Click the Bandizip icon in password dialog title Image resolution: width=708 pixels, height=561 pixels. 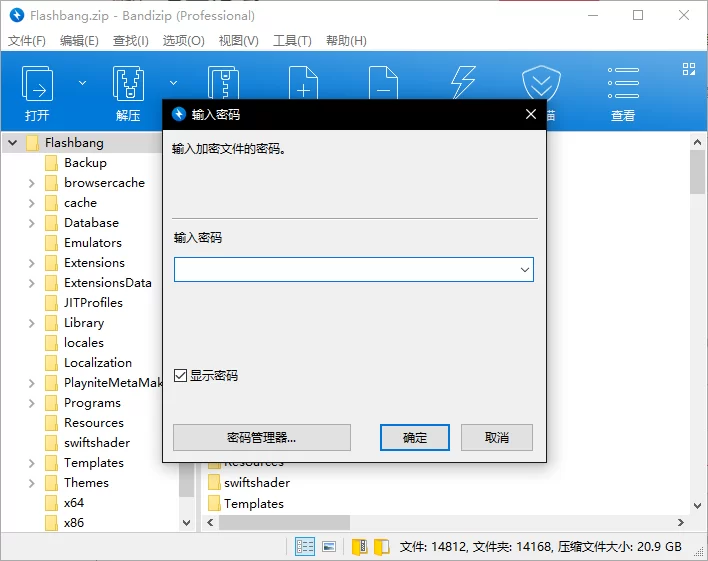click(x=179, y=114)
